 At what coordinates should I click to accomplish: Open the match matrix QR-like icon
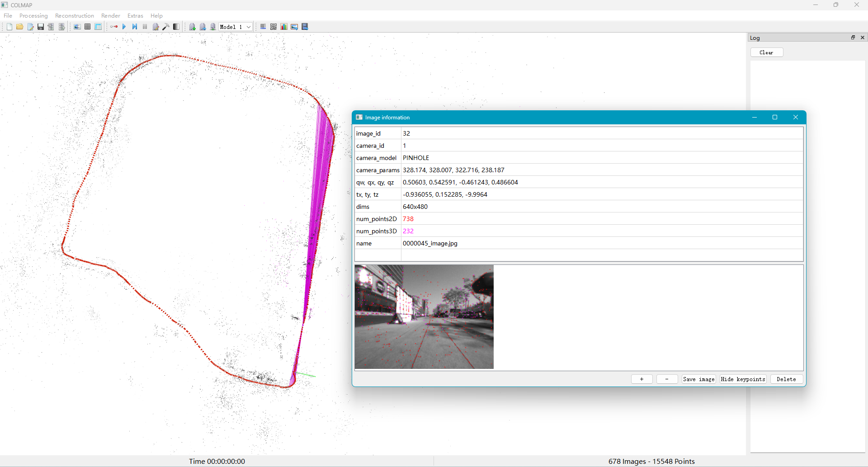click(x=274, y=27)
